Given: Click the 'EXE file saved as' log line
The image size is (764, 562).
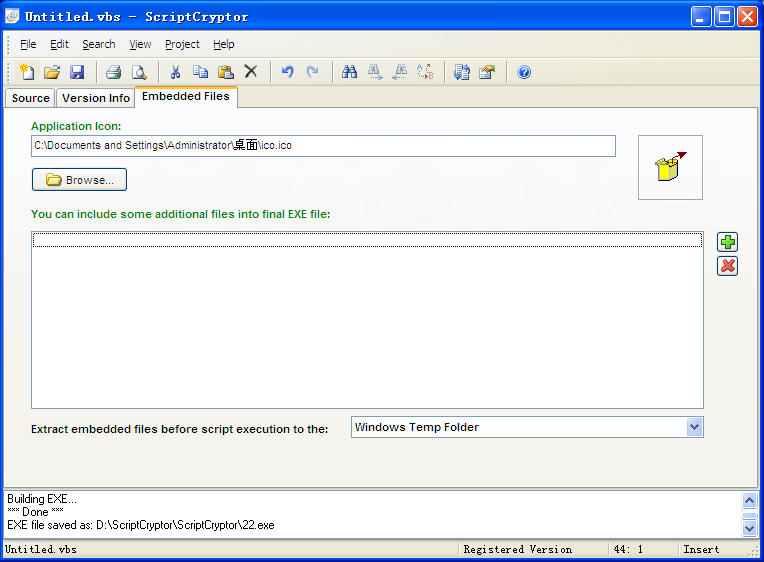Looking at the screenshot, I should point(141,525).
